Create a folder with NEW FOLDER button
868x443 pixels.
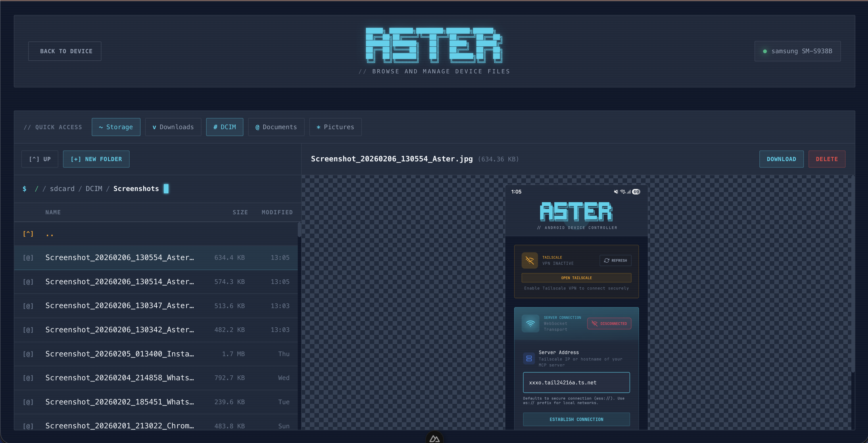coord(96,159)
